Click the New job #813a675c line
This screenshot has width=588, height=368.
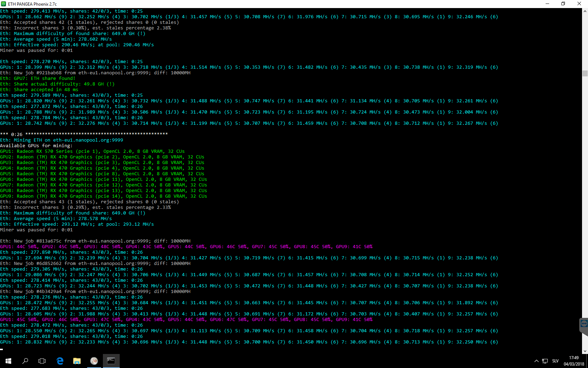pyautogui.click(x=95, y=241)
